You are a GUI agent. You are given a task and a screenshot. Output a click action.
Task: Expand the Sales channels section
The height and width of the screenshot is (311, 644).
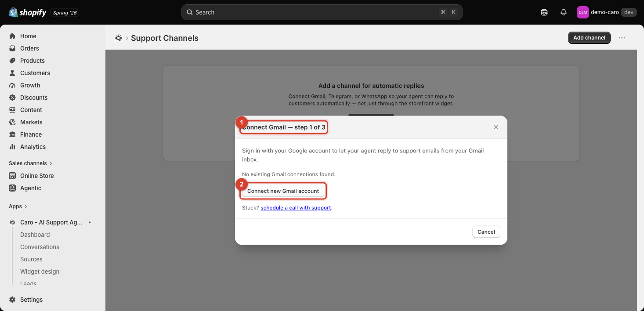(31, 163)
